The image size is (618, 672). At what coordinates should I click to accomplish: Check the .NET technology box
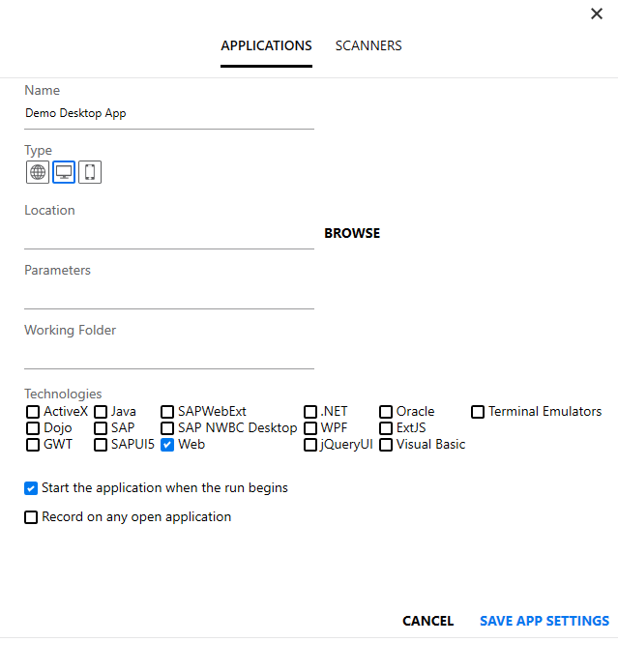click(x=310, y=412)
